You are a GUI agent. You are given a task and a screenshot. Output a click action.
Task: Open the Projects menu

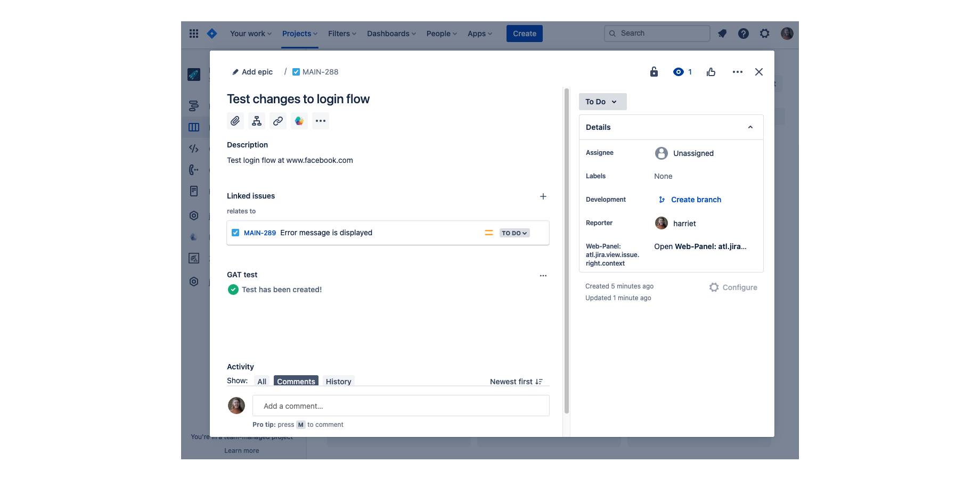click(300, 34)
